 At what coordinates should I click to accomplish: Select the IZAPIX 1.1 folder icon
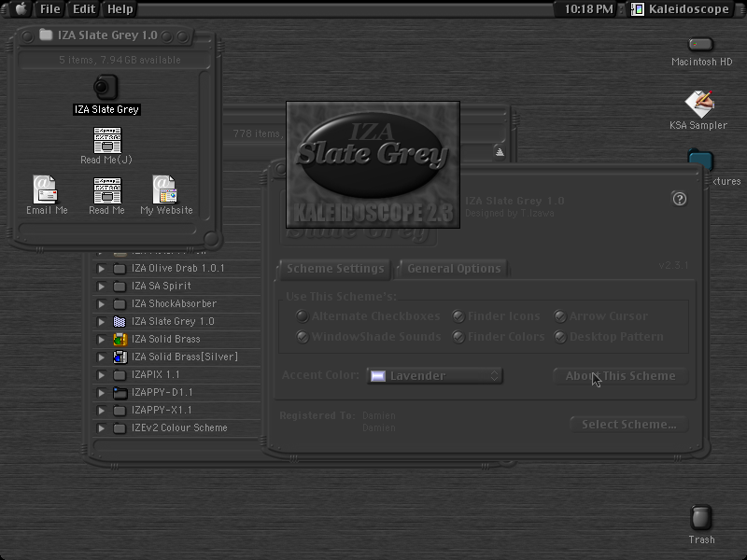point(120,375)
